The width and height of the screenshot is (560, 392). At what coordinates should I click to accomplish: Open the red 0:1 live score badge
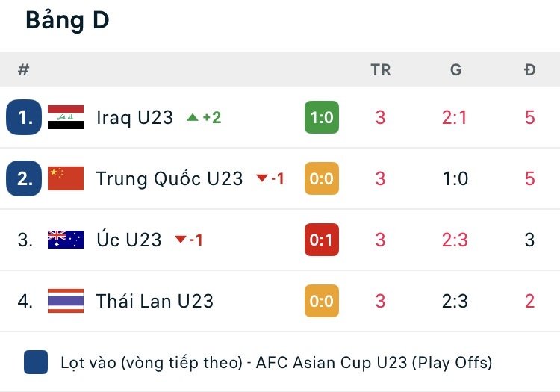click(x=322, y=240)
